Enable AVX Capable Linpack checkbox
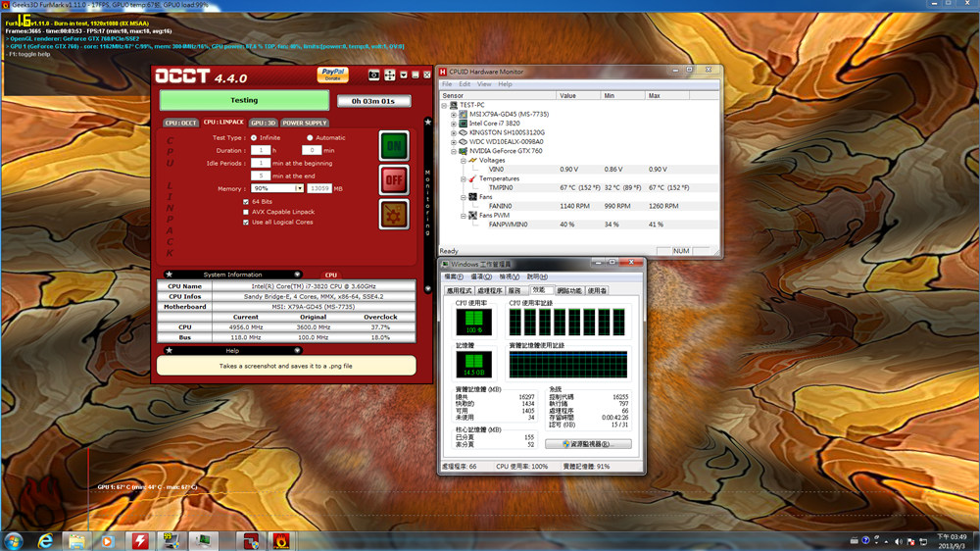The image size is (980, 551). point(246,211)
